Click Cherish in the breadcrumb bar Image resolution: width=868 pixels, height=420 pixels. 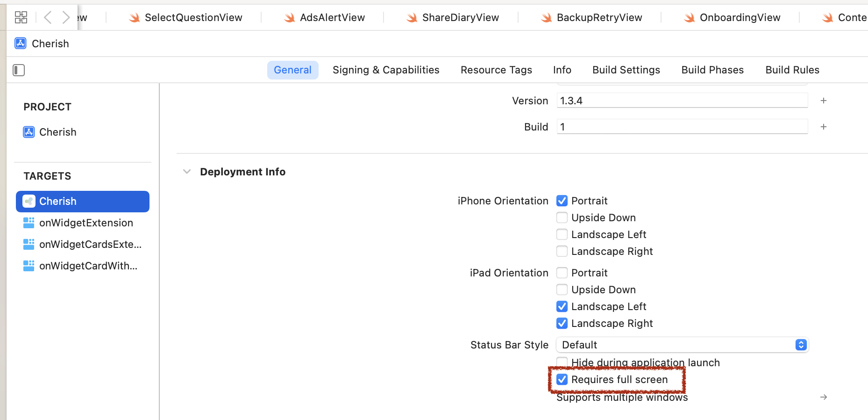pos(50,43)
